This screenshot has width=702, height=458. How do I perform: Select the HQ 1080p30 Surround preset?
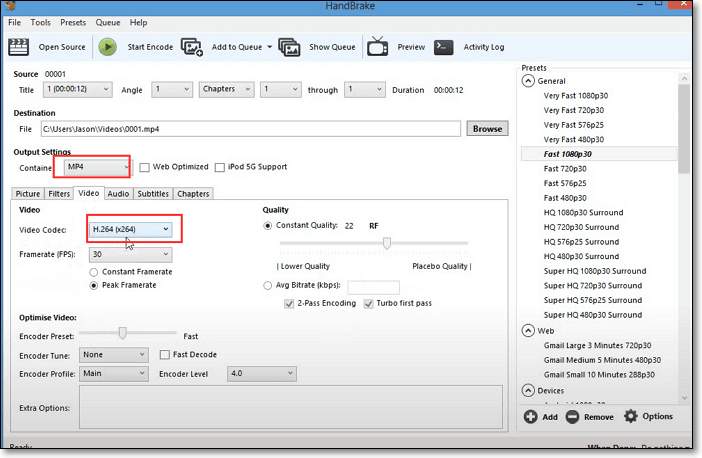583,213
